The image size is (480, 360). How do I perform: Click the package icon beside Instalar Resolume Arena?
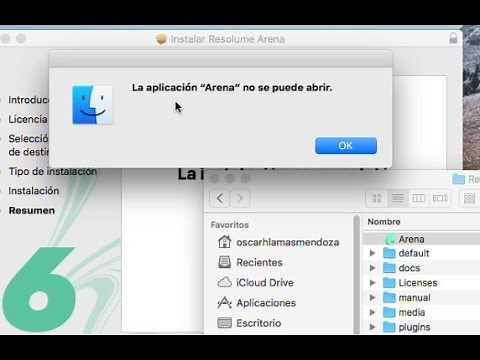(161, 39)
